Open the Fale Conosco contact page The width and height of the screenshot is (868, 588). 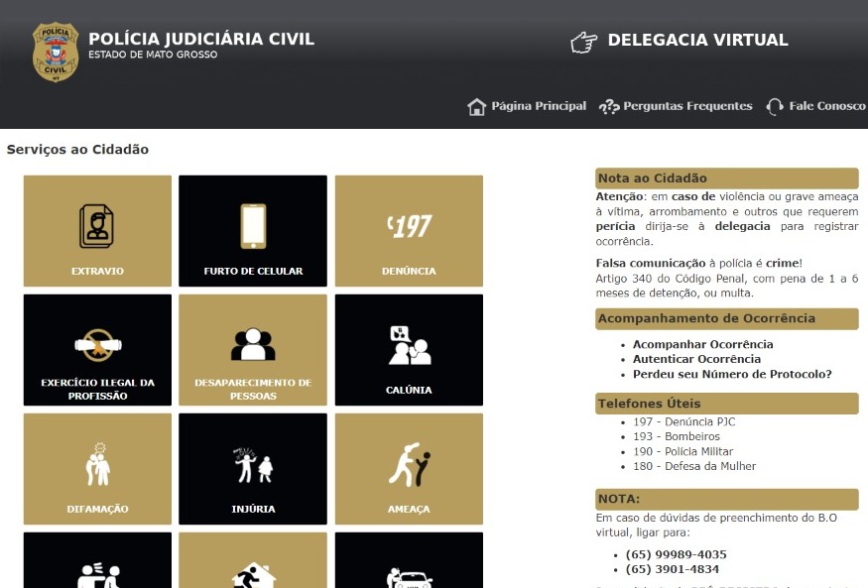tap(815, 106)
